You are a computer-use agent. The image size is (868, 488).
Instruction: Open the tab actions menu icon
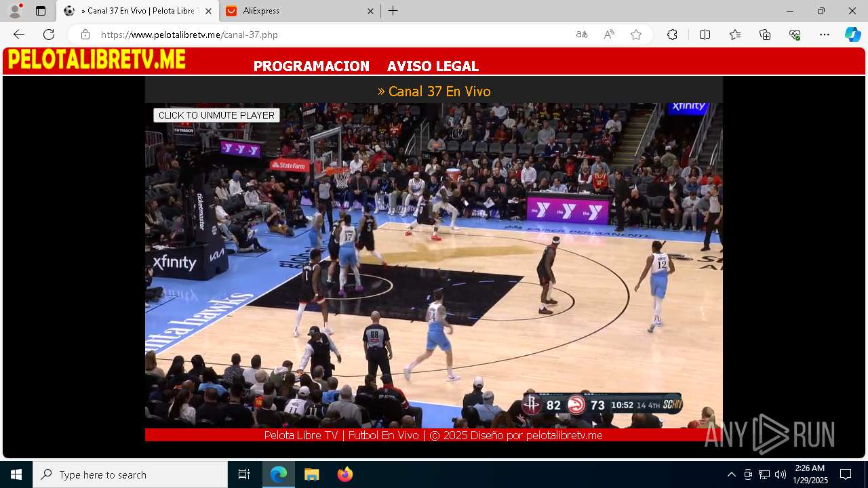click(x=41, y=11)
